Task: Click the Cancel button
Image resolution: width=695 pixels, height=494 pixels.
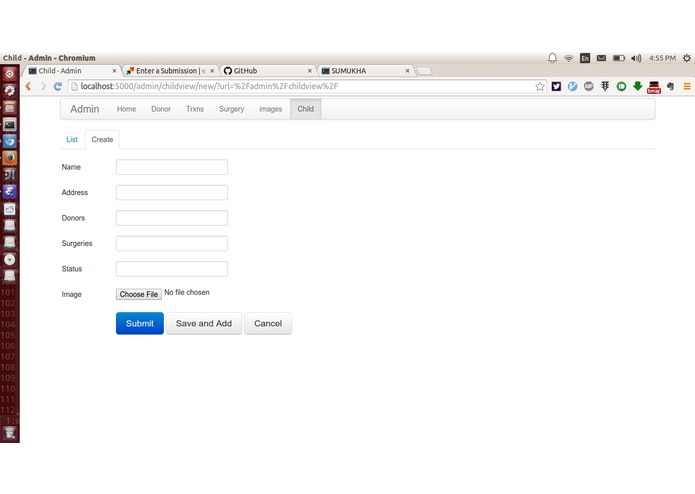Action: coord(268,323)
